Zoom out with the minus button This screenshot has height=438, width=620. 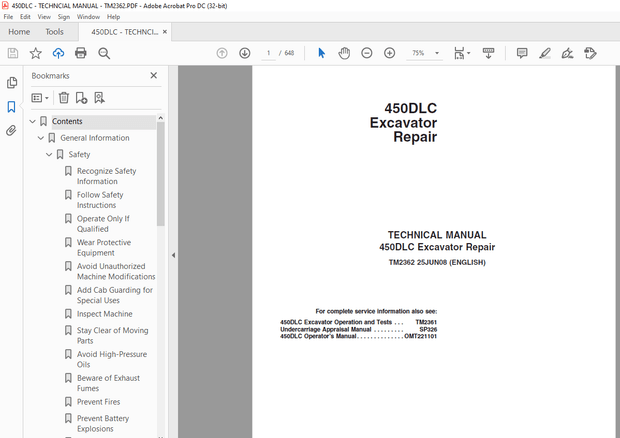tap(367, 53)
